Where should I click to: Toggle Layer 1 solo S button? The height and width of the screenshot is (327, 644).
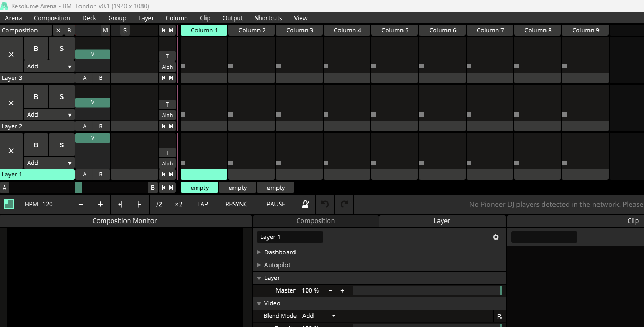point(61,145)
